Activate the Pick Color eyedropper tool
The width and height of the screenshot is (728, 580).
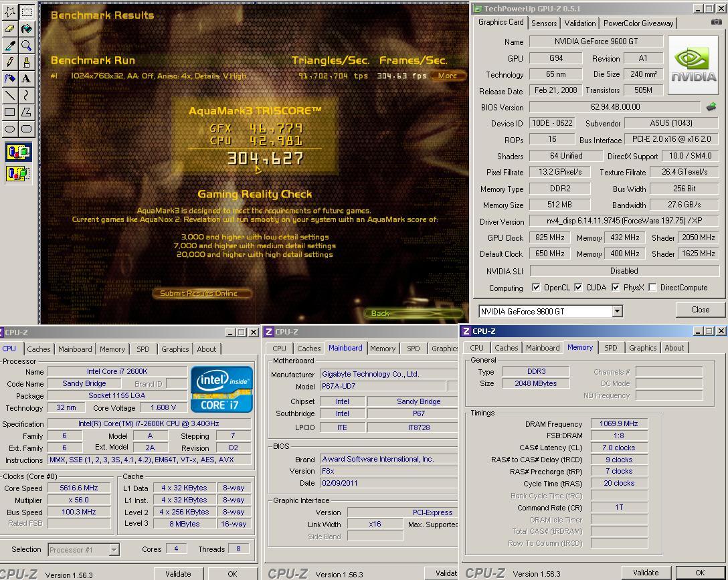(10, 45)
